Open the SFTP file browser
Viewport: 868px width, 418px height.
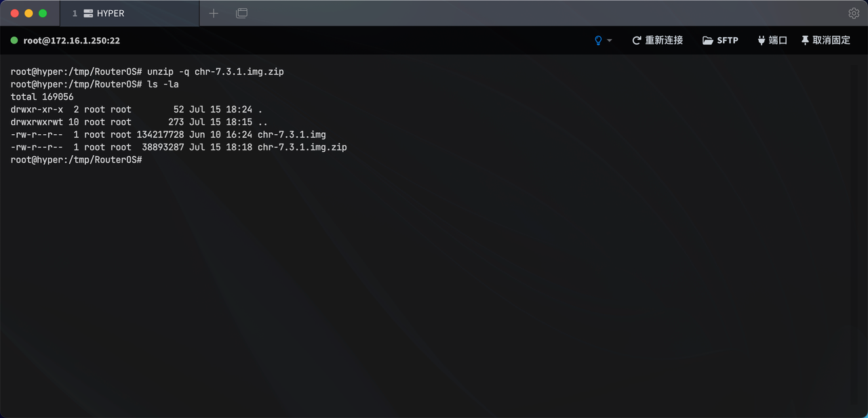720,41
